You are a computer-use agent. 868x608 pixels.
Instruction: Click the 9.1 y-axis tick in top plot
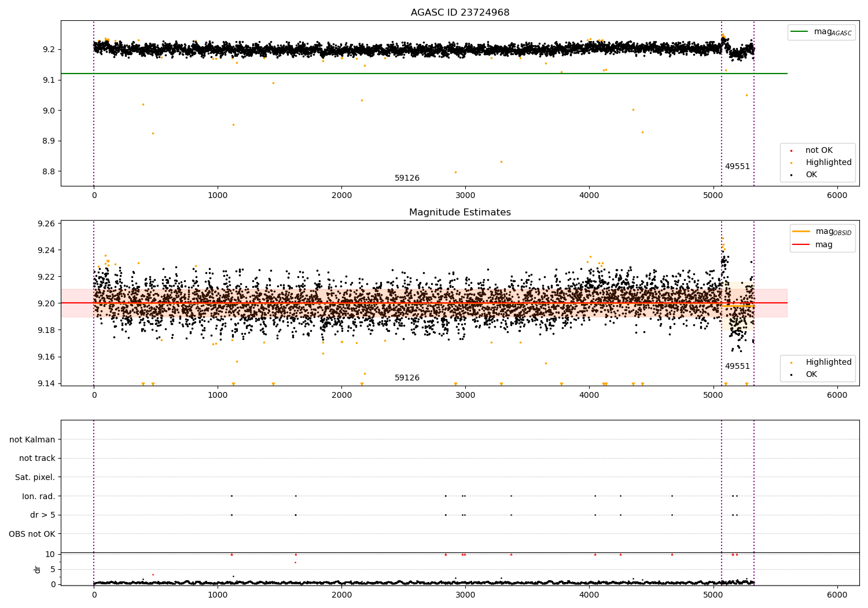49,80
